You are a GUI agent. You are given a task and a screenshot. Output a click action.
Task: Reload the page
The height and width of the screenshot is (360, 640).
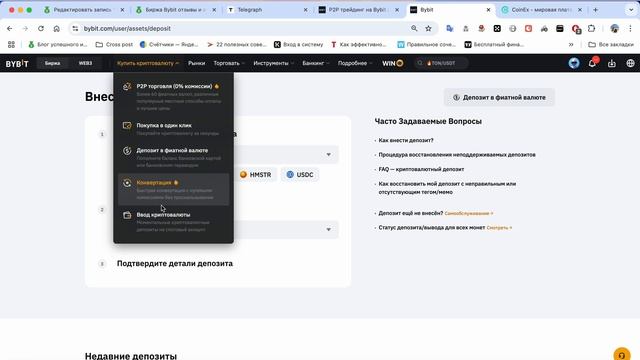point(41,29)
